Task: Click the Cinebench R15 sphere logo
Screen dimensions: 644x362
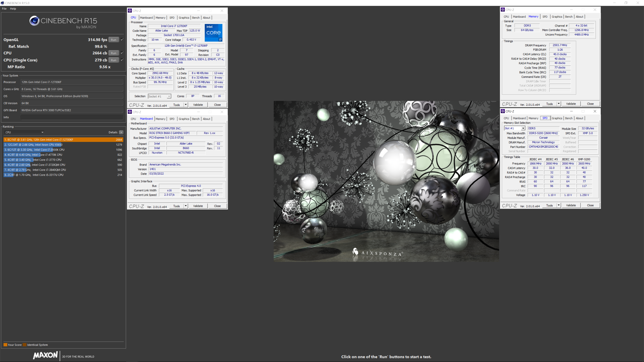Action: [34, 21]
